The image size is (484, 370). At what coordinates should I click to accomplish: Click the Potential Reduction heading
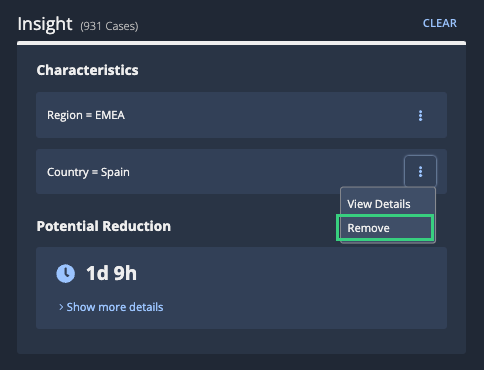(x=104, y=226)
